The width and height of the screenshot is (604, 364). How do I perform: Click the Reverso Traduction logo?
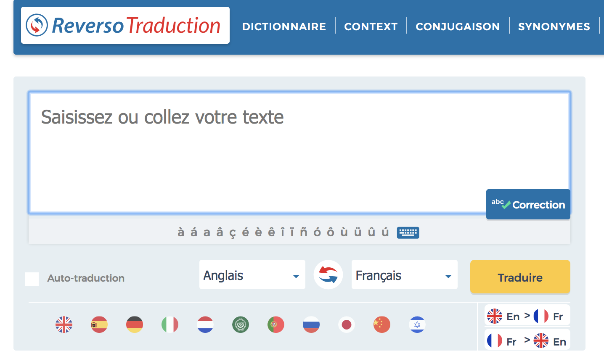pos(125,25)
